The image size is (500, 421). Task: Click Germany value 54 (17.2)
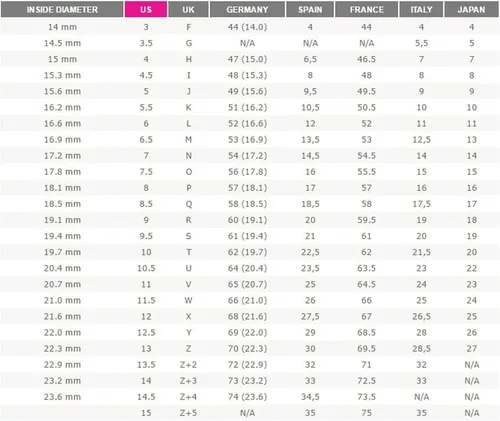247,156
